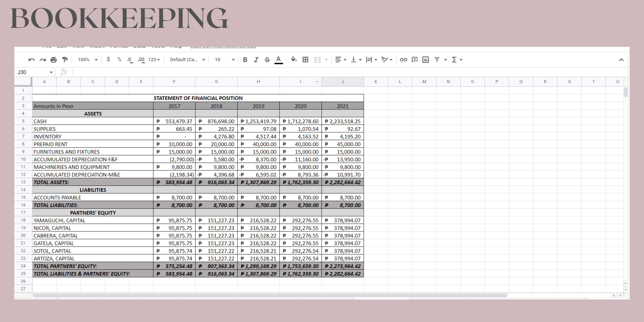
Task: Toggle italic formatting
Action: point(256,60)
